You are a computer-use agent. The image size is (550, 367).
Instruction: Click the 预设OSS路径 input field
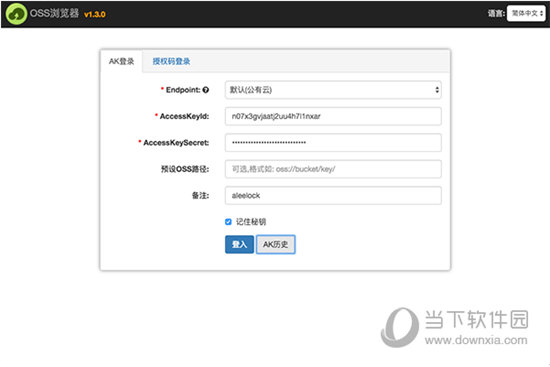pos(333,169)
